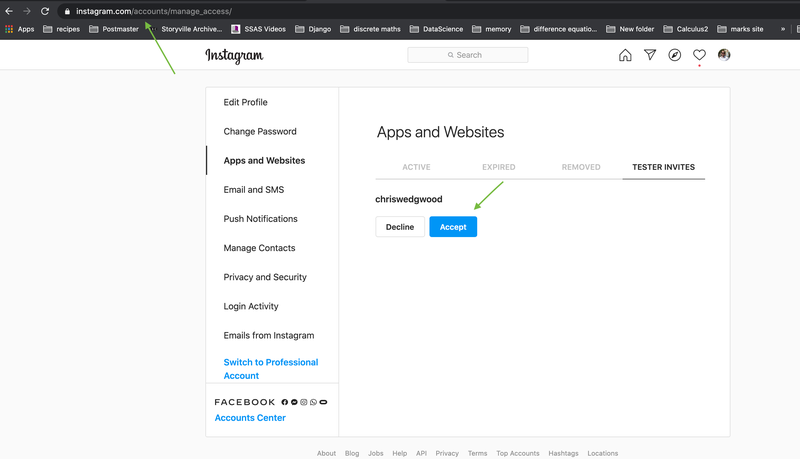Click the Instagram logo

(234, 55)
